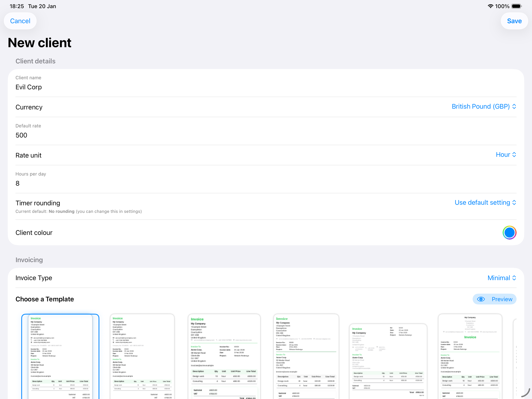The image size is (532, 399).
Task: Choose the rightmost visible invoice template
Action: (469, 356)
